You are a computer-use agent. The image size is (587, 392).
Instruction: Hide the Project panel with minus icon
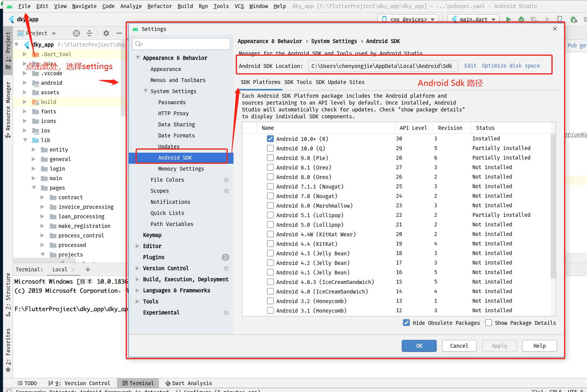(x=119, y=33)
